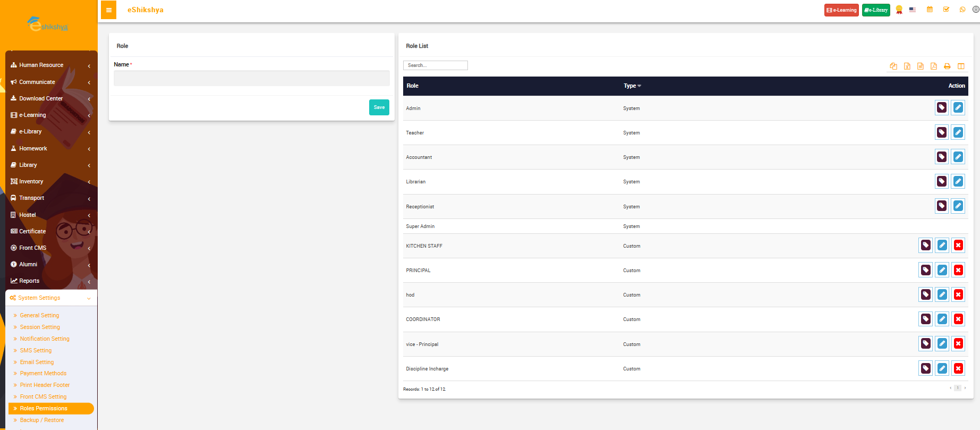Open General Setting in sidebar
The image size is (980, 430).
click(x=39, y=316)
